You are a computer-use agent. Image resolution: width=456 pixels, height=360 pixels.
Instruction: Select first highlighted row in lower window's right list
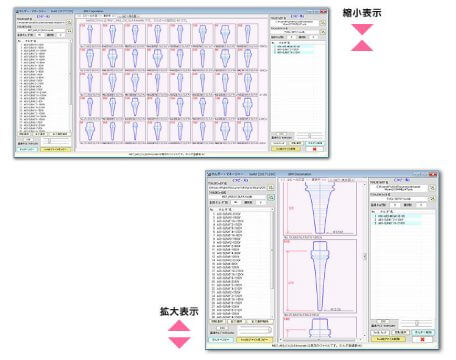click(x=397, y=216)
